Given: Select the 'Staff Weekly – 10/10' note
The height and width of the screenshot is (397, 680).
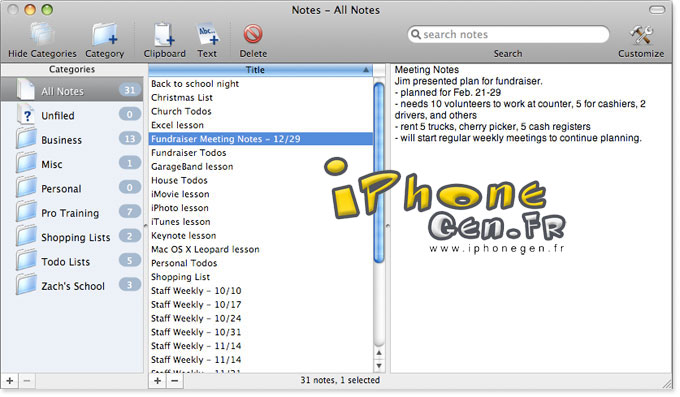Looking at the screenshot, I should [260, 291].
